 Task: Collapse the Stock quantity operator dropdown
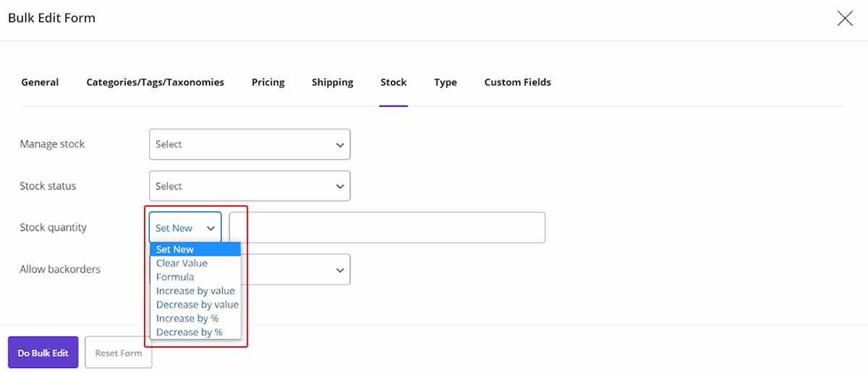[x=185, y=228]
